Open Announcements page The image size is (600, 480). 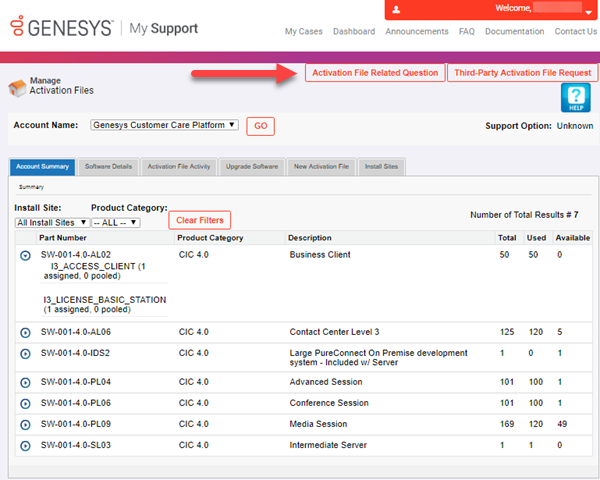pyautogui.click(x=417, y=31)
